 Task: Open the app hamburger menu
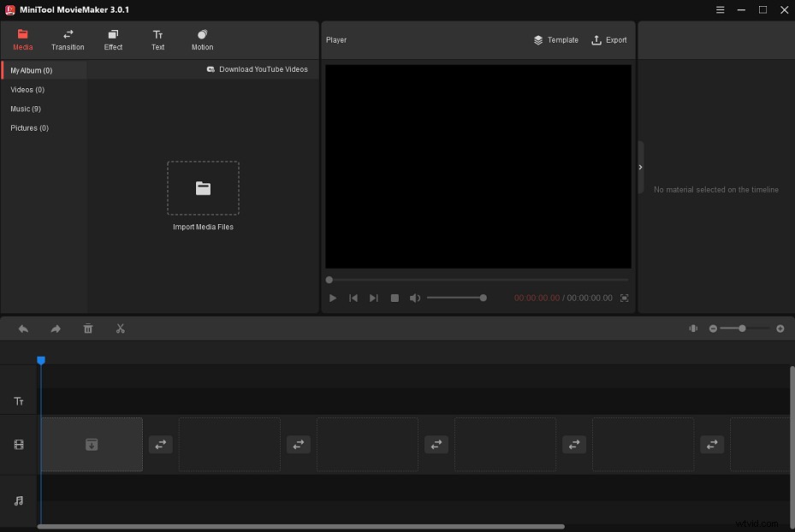click(720, 10)
